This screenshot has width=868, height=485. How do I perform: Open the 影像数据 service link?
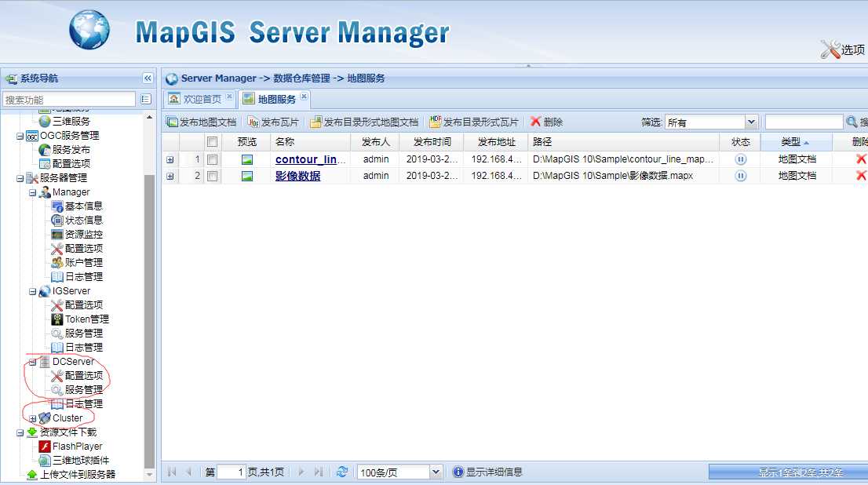pyautogui.click(x=297, y=176)
